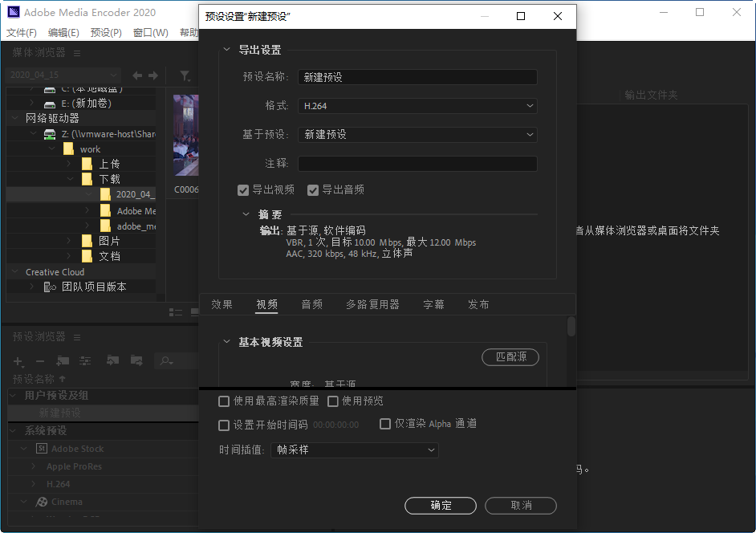Go back in the media browser navigation
Screen dimensions: 756x533
[136, 75]
